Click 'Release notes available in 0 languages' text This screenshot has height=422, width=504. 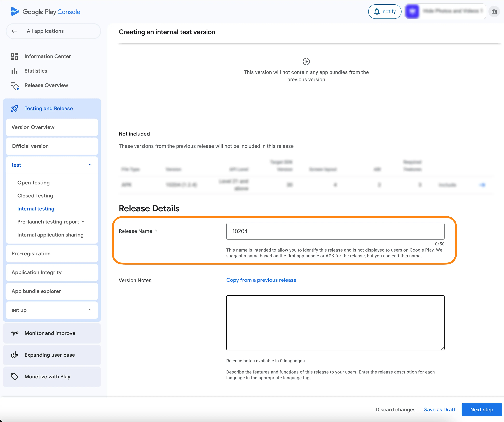coord(265,361)
